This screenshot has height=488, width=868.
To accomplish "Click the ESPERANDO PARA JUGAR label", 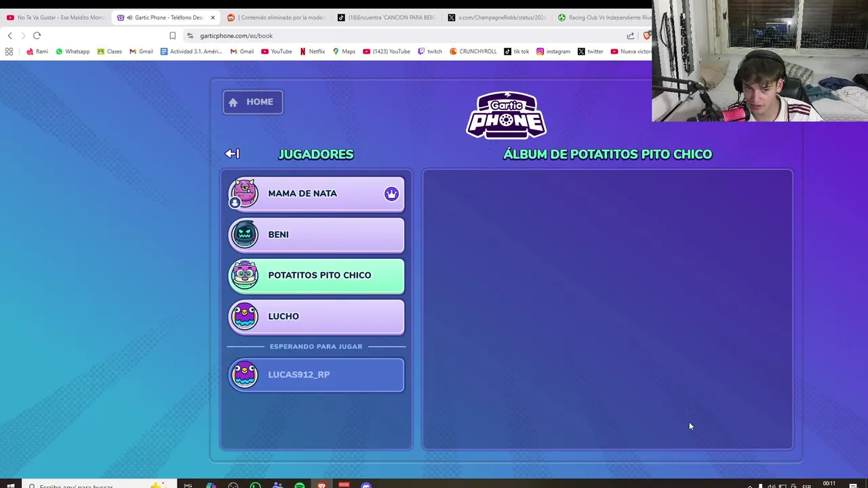I will [x=316, y=346].
